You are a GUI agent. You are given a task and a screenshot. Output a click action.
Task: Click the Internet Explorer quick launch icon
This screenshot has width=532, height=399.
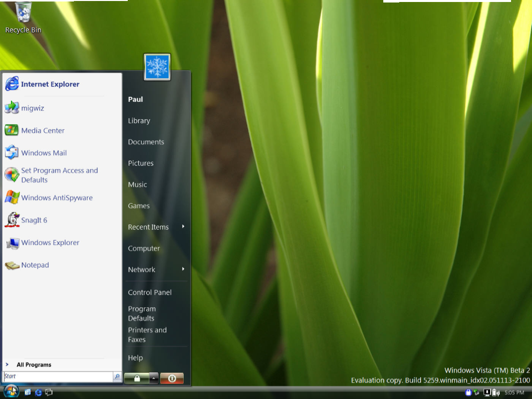pos(38,393)
